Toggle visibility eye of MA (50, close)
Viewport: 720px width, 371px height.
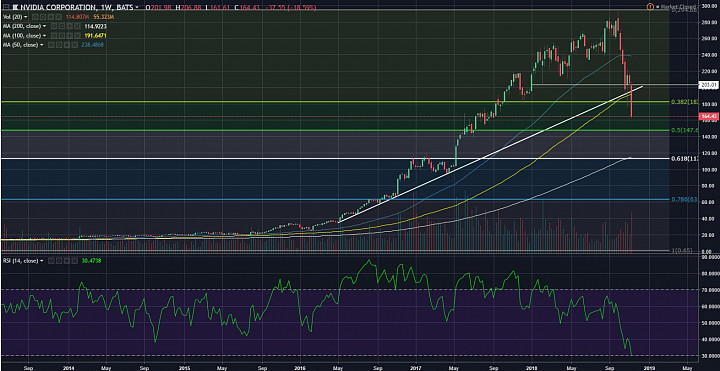(x=51, y=45)
